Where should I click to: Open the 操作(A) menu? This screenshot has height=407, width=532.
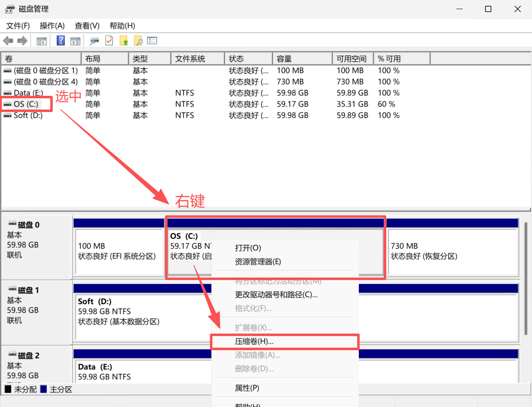tap(52, 26)
